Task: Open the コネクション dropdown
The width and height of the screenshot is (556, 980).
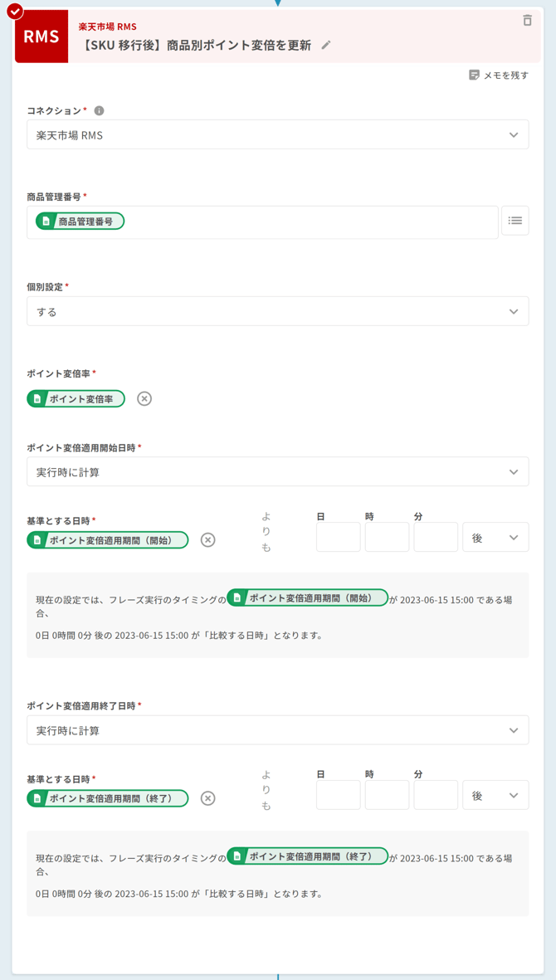Action: pos(277,134)
